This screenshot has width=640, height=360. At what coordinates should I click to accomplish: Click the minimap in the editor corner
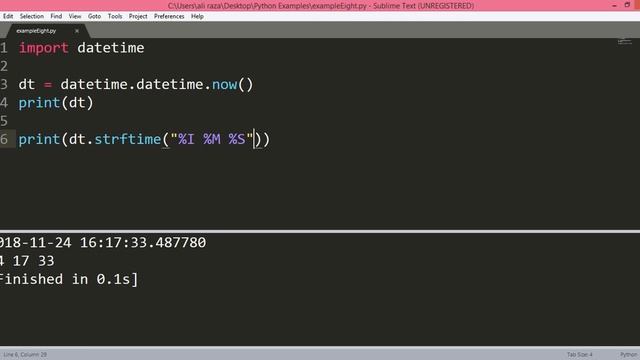(x=624, y=42)
